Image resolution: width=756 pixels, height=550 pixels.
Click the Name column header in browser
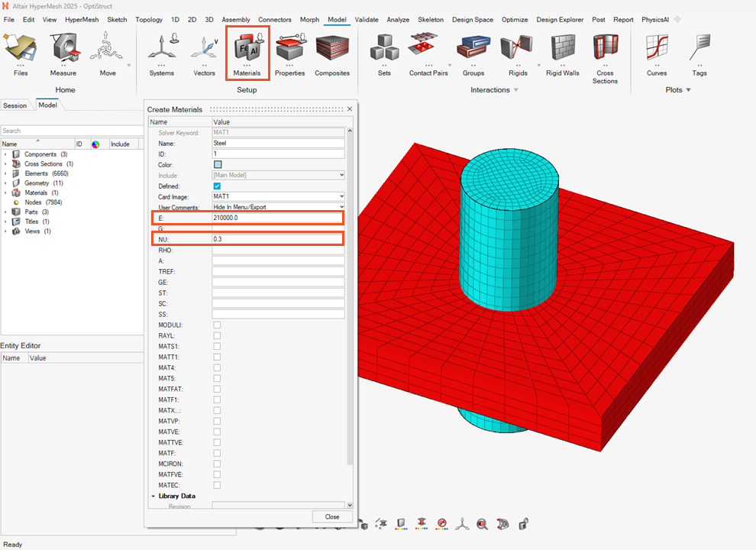click(x=37, y=144)
